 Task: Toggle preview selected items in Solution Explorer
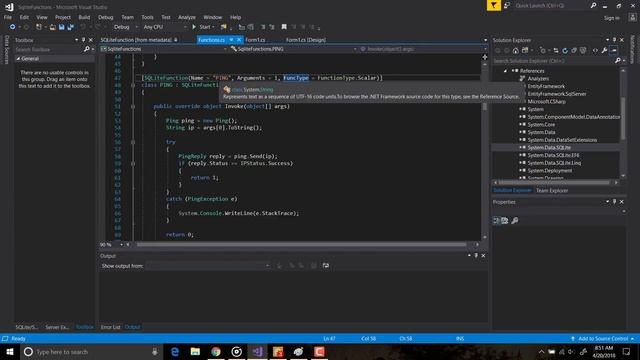pos(614,51)
